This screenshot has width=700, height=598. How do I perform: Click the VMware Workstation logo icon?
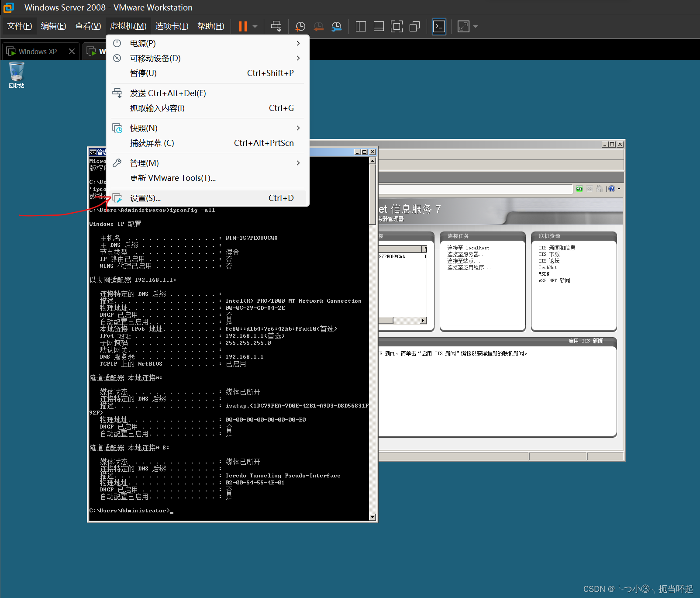click(8, 7)
